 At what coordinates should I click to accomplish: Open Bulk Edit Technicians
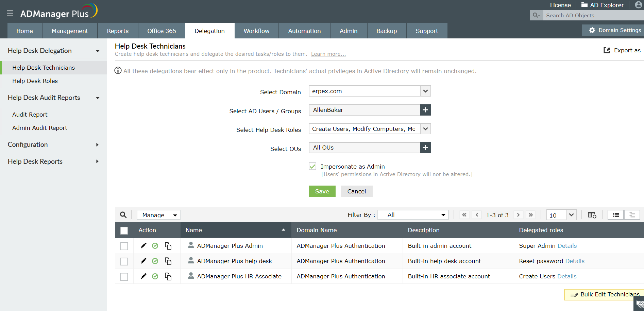tap(604, 295)
